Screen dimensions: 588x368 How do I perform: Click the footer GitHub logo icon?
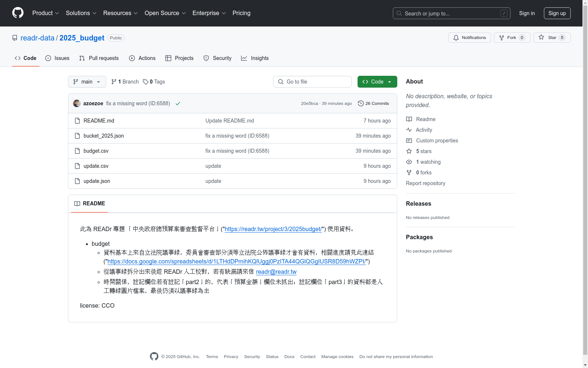click(x=154, y=356)
